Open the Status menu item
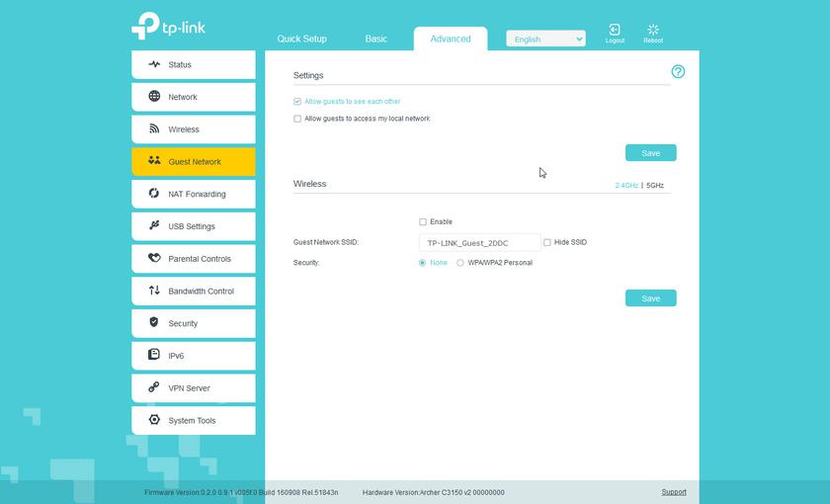The image size is (830, 504). click(194, 64)
